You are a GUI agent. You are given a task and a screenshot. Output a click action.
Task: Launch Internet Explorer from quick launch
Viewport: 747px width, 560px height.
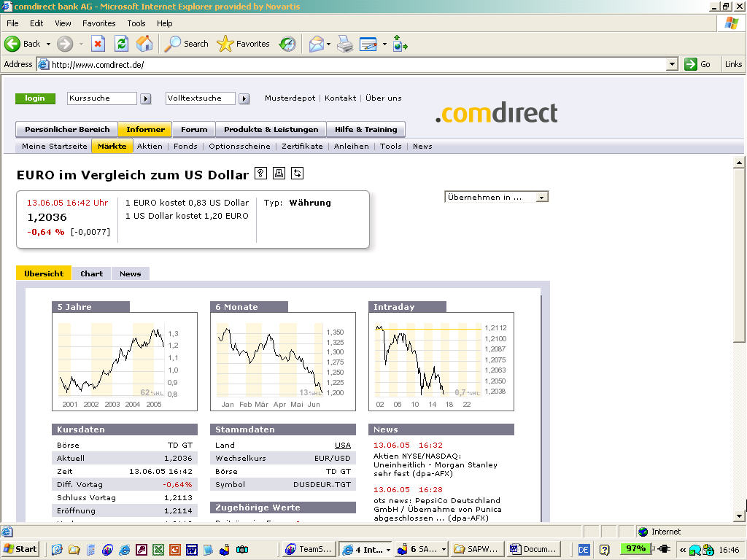(x=124, y=550)
